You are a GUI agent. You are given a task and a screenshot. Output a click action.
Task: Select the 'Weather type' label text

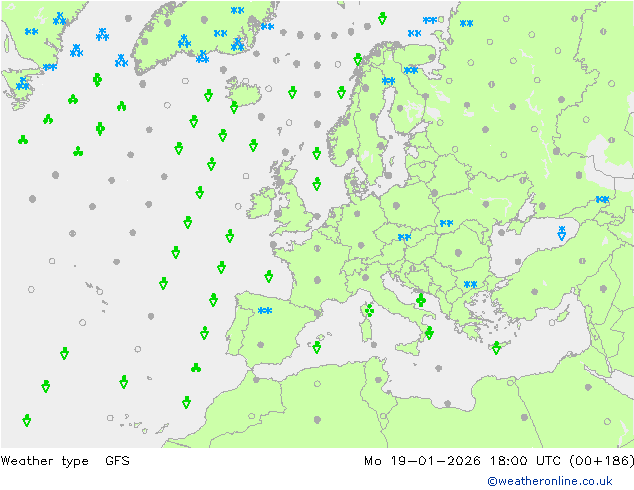click(44, 461)
